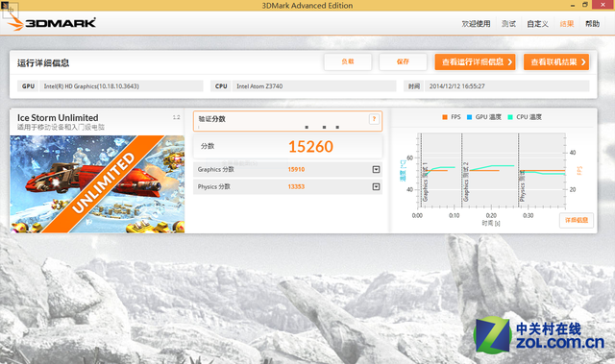Viewport: 615px width, 364px height.
Task: Click the GPU field Intel(R) HD Graphics
Action: pos(121,86)
